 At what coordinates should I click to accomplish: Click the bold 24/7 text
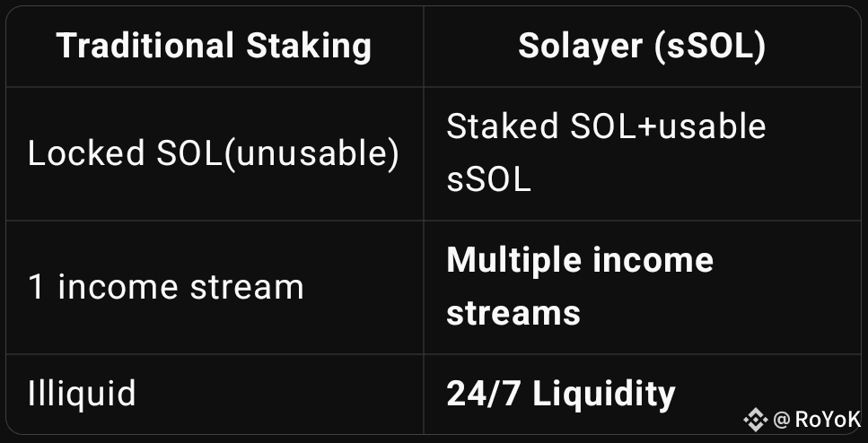[x=485, y=394]
